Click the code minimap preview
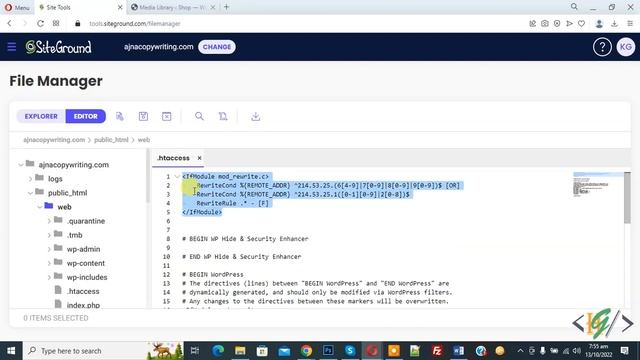 pos(598,184)
